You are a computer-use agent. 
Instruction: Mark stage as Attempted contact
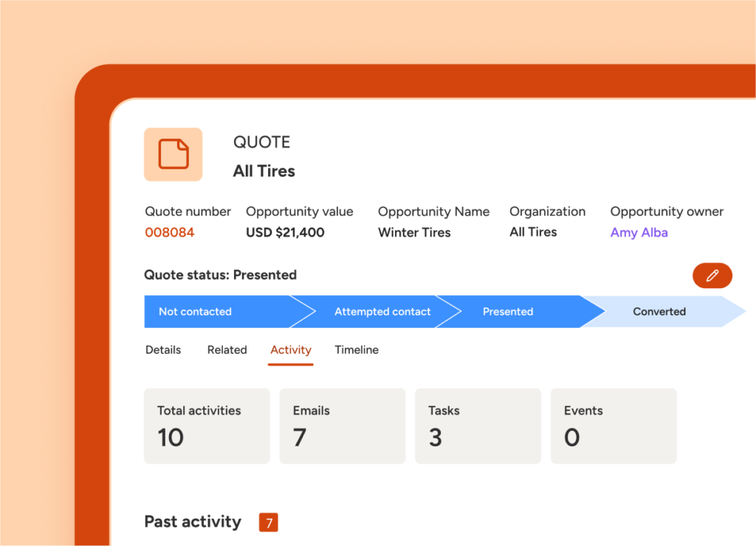coord(382,311)
